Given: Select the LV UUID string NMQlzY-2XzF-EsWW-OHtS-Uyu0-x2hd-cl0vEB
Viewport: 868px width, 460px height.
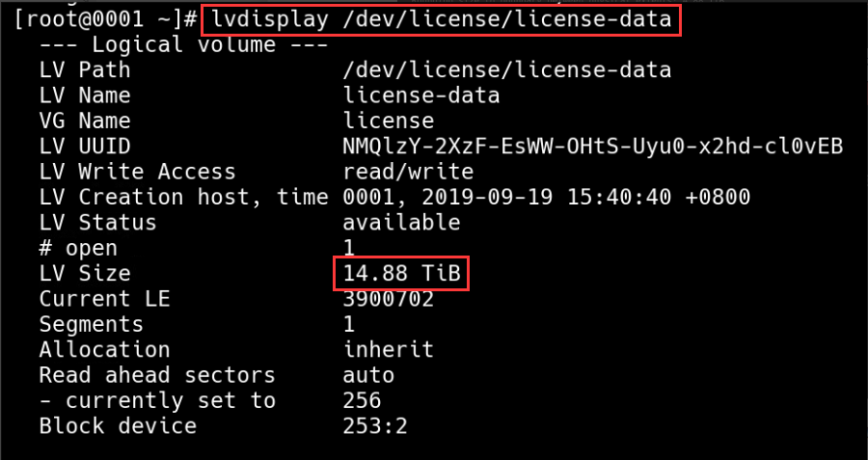Looking at the screenshot, I should click(593, 147).
